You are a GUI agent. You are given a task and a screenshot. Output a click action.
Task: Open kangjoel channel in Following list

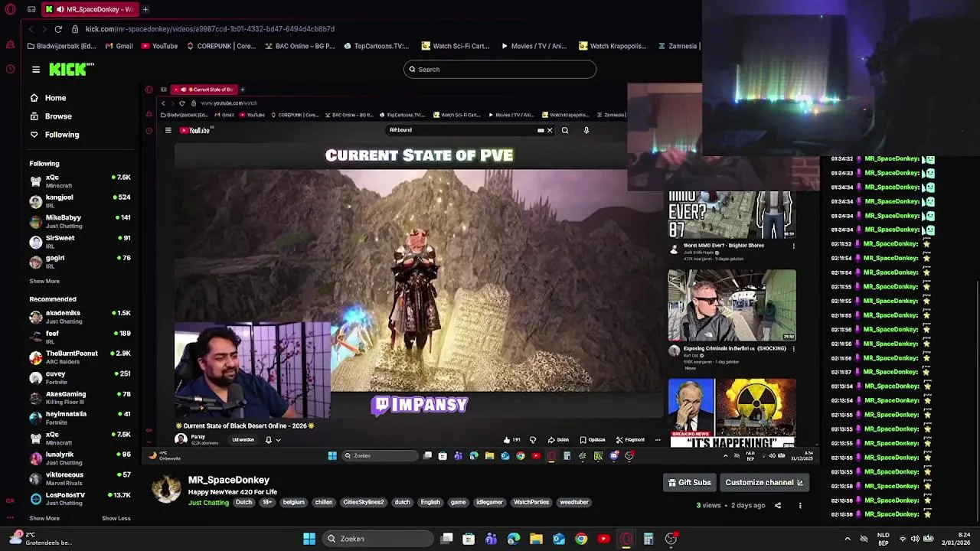tap(80, 201)
